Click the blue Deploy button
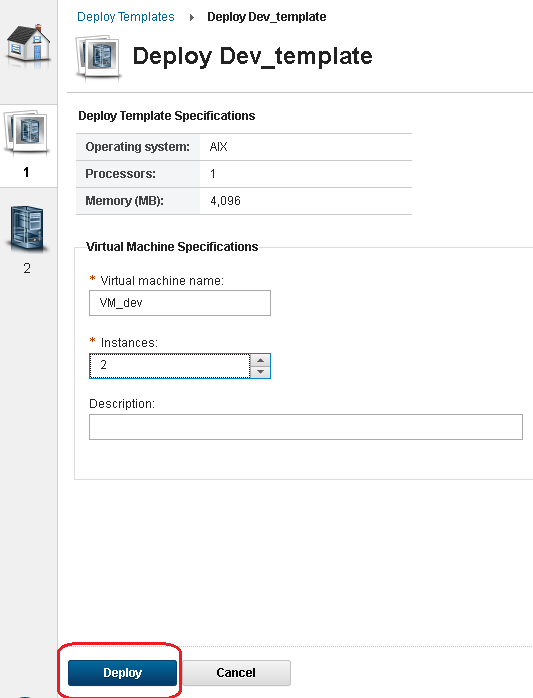Image resolution: width=533 pixels, height=698 pixels. pos(122,673)
